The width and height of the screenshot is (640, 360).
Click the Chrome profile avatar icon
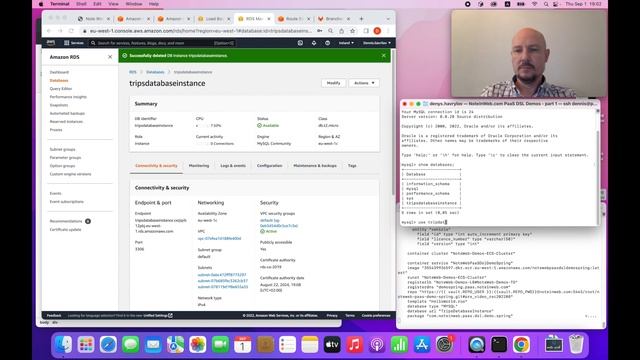pos(377,31)
